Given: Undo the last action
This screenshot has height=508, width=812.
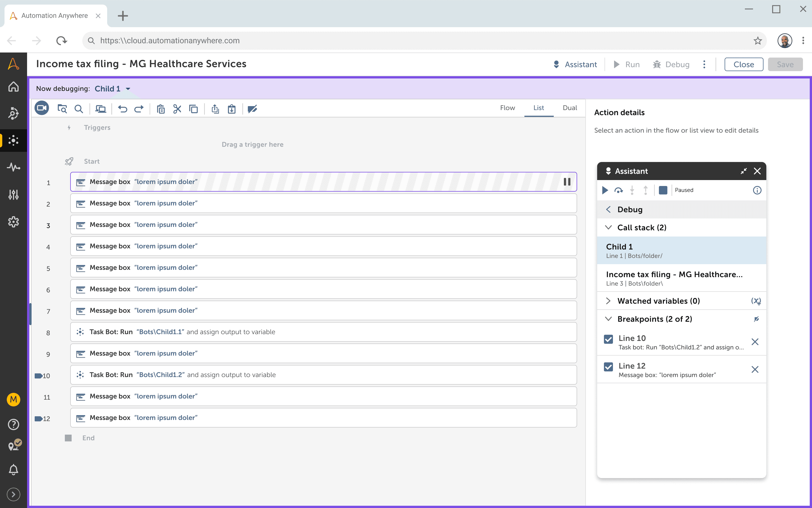Looking at the screenshot, I should pyautogui.click(x=122, y=109).
